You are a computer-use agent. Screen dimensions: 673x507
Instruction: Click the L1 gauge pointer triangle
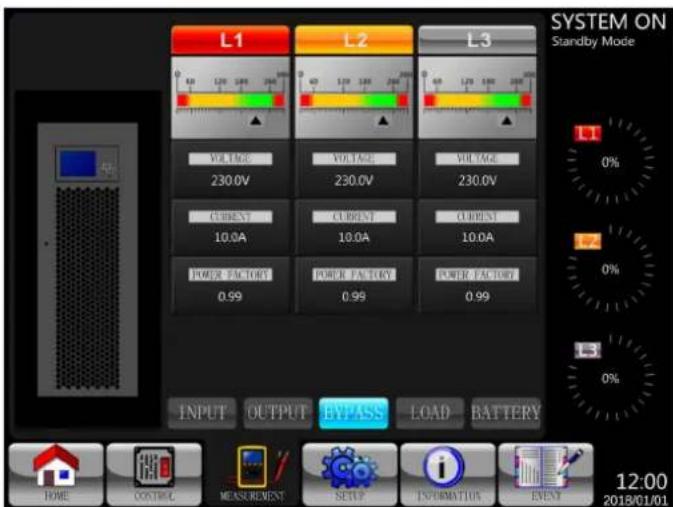coord(256,121)
